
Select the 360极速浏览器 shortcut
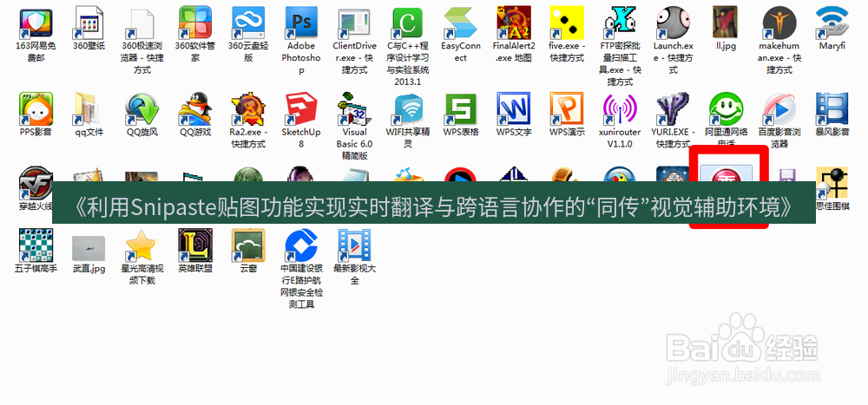[142, 23]
